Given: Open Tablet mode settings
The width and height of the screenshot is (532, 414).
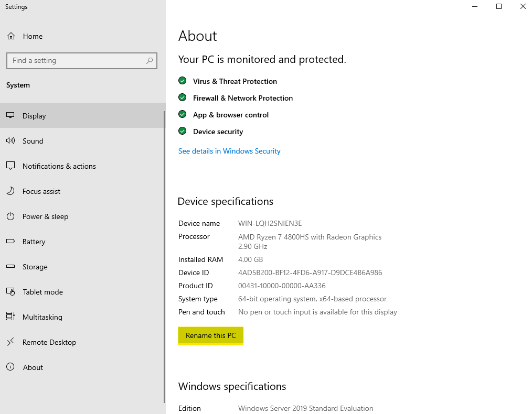Looking at the screenshot, I should (x=82, y=292).
